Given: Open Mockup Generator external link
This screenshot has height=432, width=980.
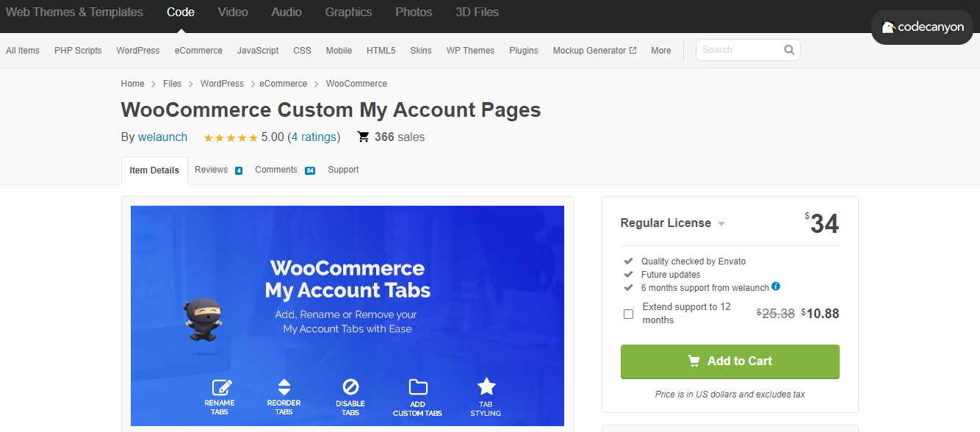Looking at the screenshot, I should (594, 51).
